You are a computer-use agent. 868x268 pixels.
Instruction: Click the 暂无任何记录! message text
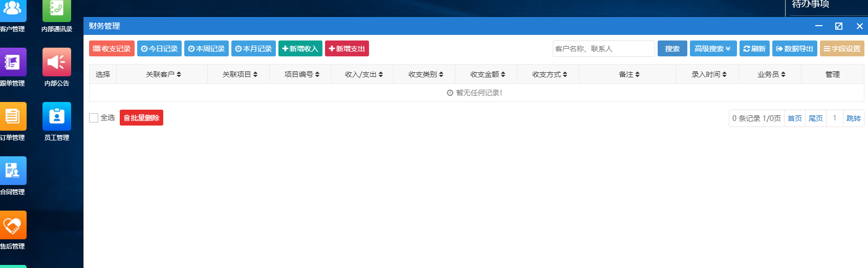click(x=479, y=93)
